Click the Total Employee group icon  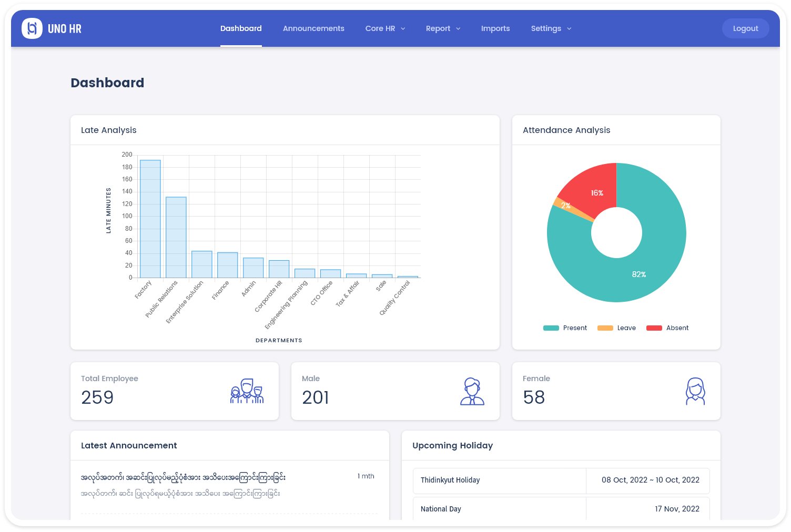(x=247, y=391)
